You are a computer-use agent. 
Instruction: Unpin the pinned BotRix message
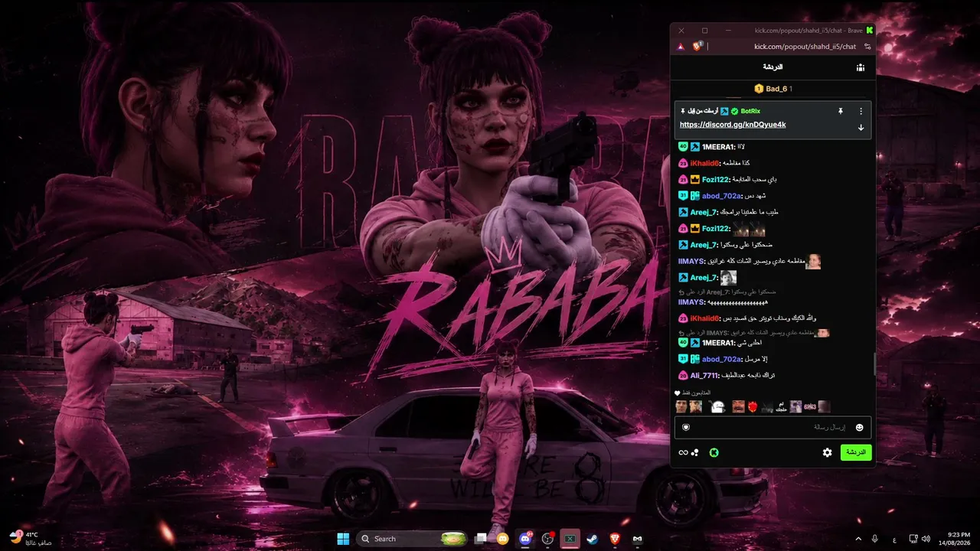pos(840,111)
